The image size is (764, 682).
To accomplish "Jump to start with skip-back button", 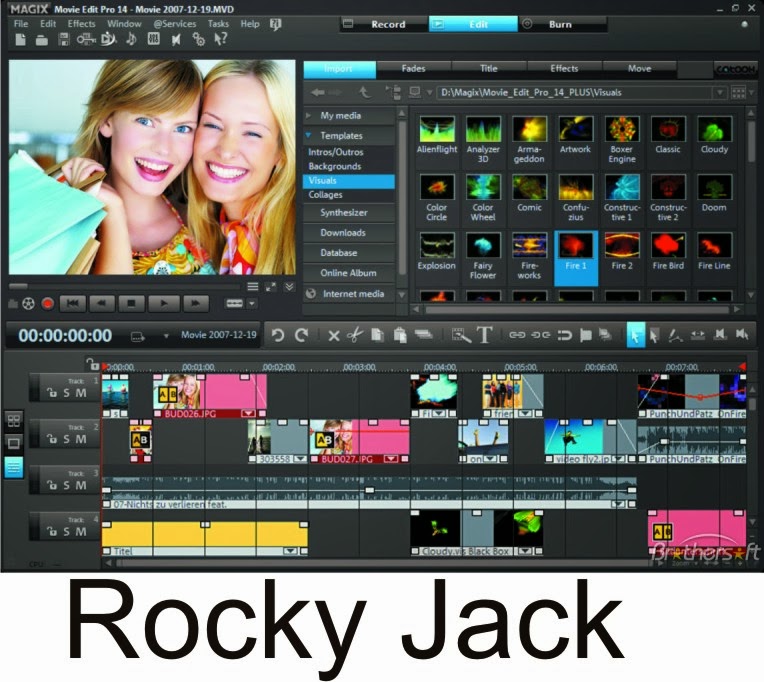I will (73, 303).
